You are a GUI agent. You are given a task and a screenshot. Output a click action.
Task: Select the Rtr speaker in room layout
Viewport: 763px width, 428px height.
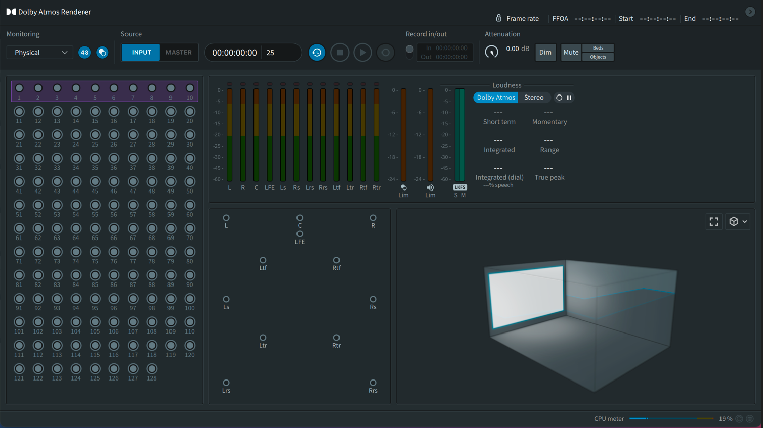[x=336, y=338]
